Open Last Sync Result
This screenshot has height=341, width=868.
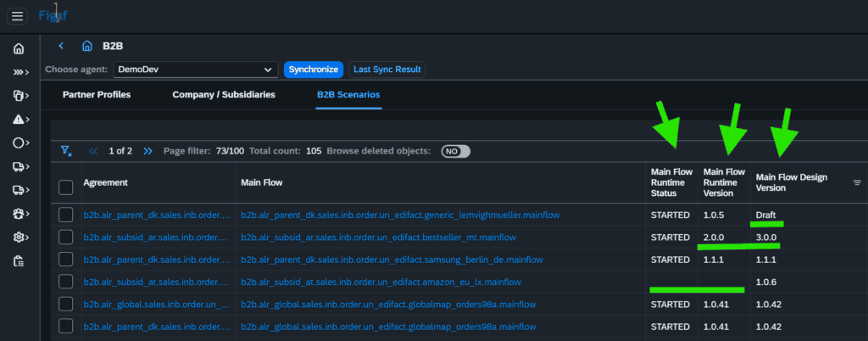(x=387, y=70)
